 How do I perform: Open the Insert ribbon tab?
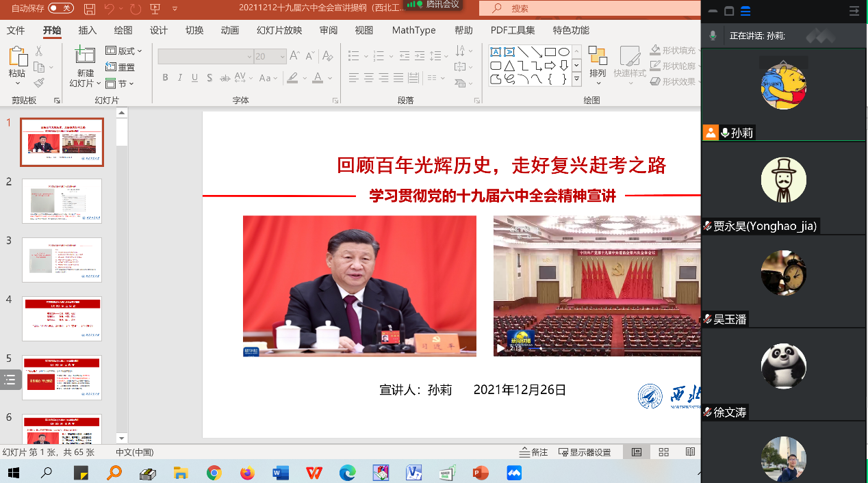pyautogui.click(x=88, y=30)
